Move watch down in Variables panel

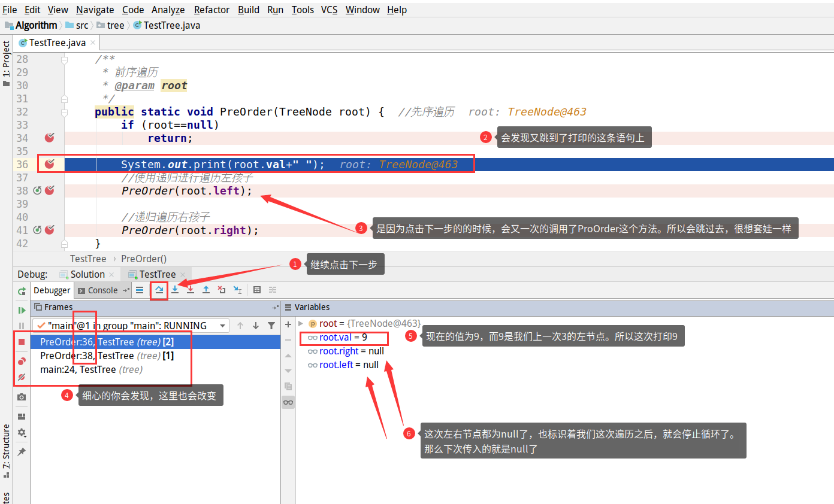[x=288, y=371]
